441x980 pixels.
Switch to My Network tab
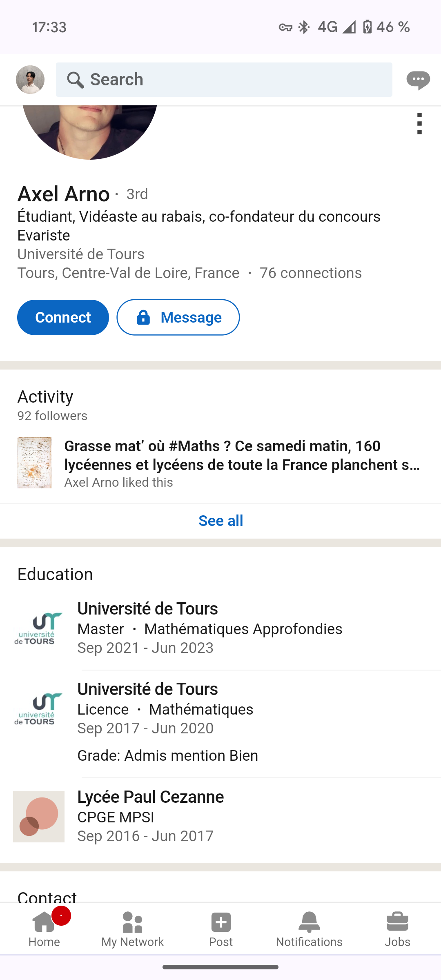(x=132, y=929)
